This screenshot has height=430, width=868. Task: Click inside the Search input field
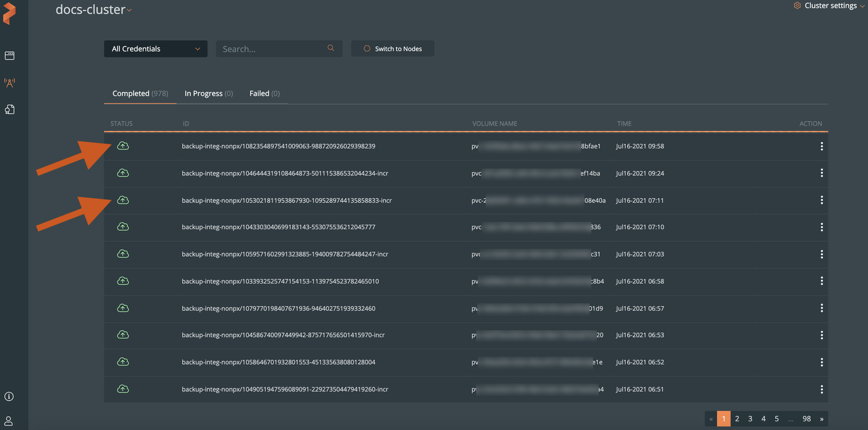tap(269, 48)
